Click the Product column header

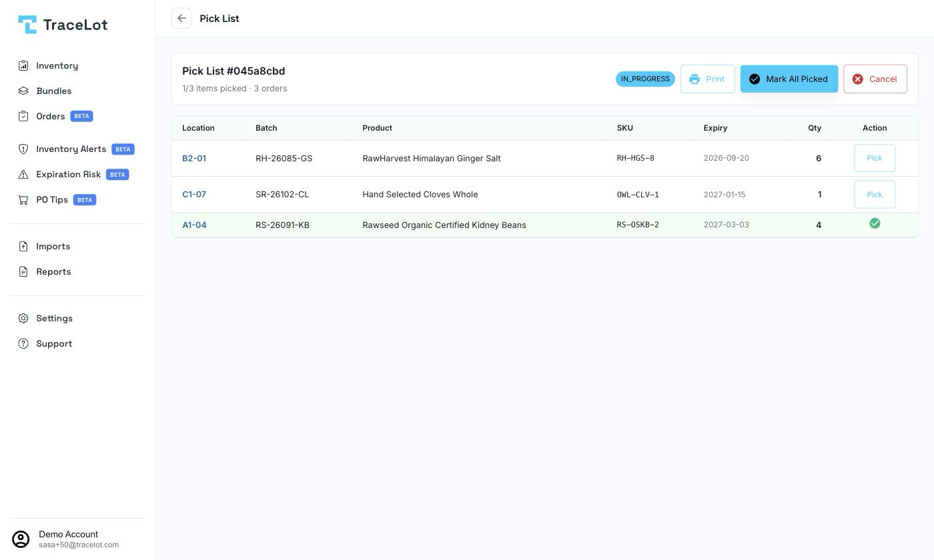tap(377, 128)
